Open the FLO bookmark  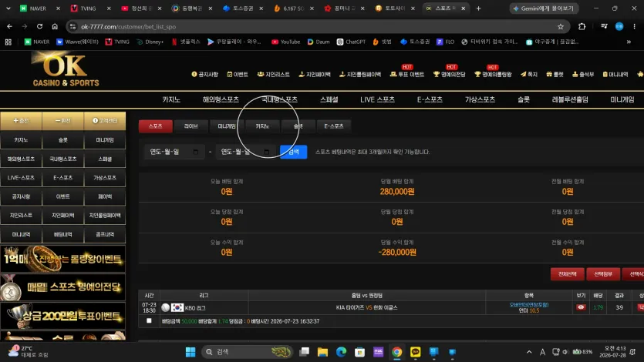tap(446, 42)
